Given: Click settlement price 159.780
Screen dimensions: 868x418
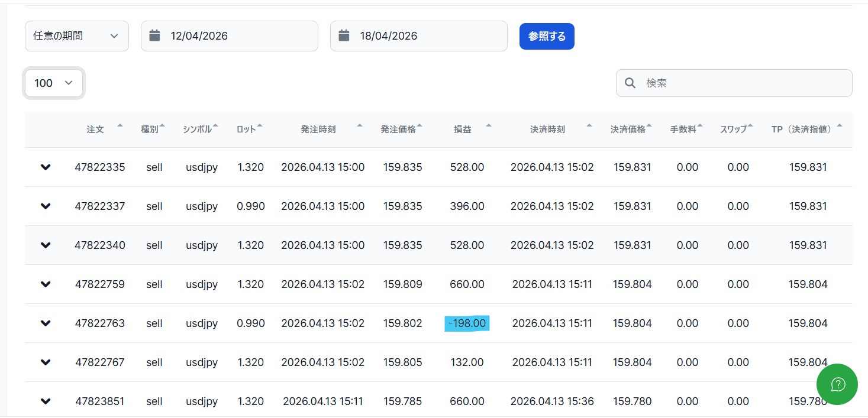Looking at the screenshot, I should click(633, 401).
